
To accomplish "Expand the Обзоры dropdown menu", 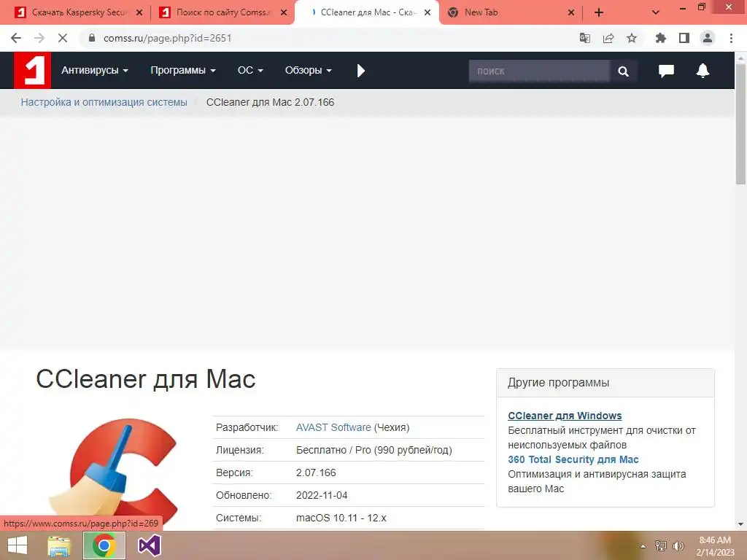I will click(309, 71).
